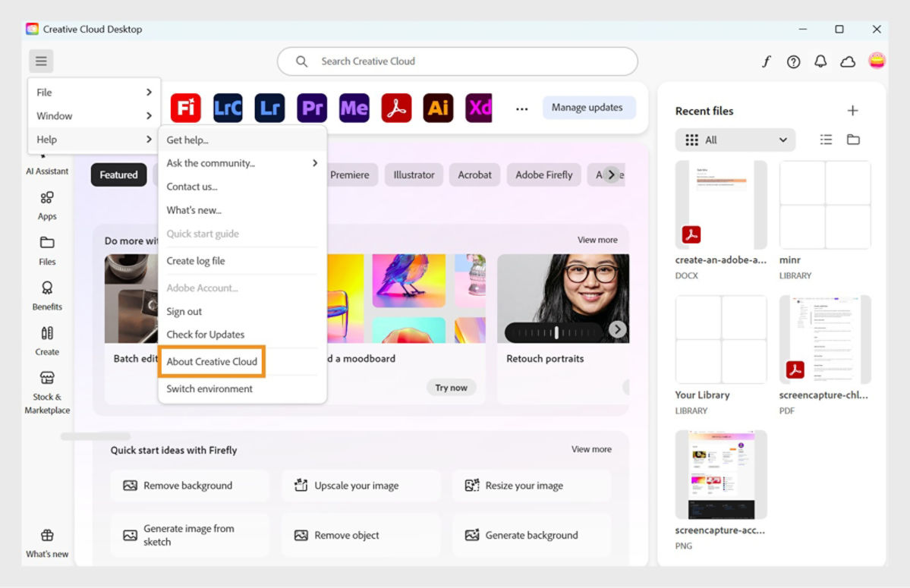Choose Switch environment

click(x=242, y=388)
